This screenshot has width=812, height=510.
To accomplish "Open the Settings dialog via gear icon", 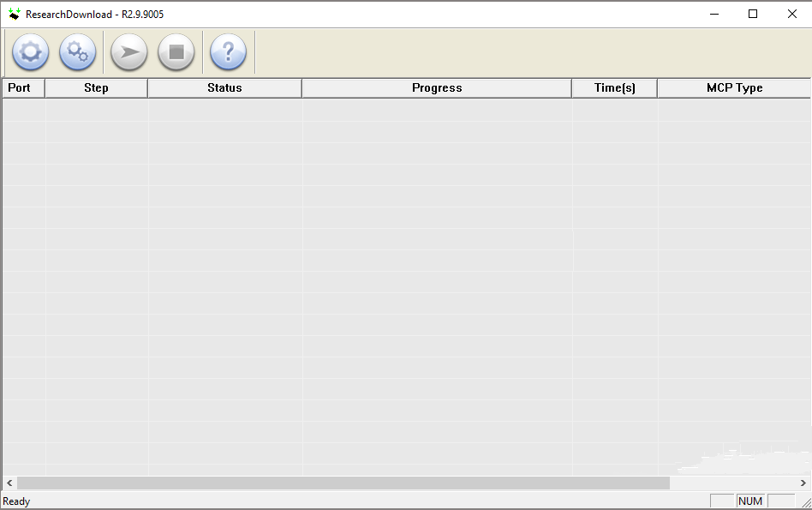I will click(30, 52).
